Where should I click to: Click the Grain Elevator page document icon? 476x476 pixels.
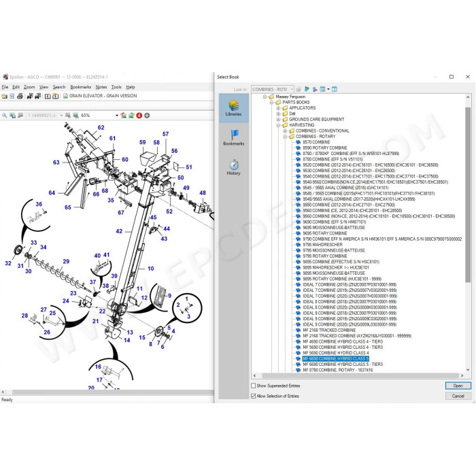click(65, 96)
